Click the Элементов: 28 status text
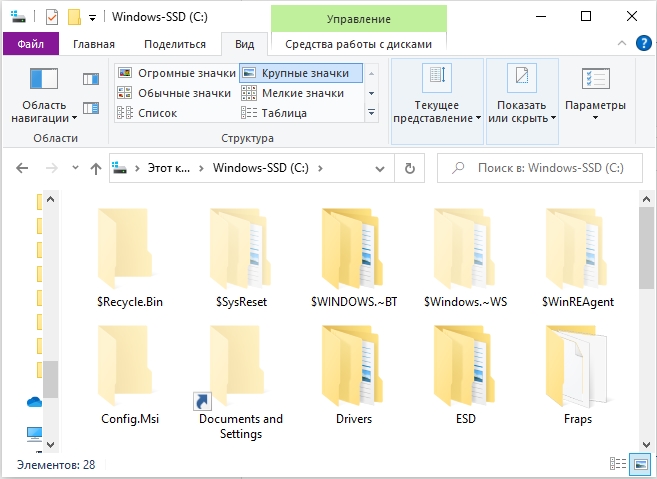657x479 pixels. click(x=56, y=465)
